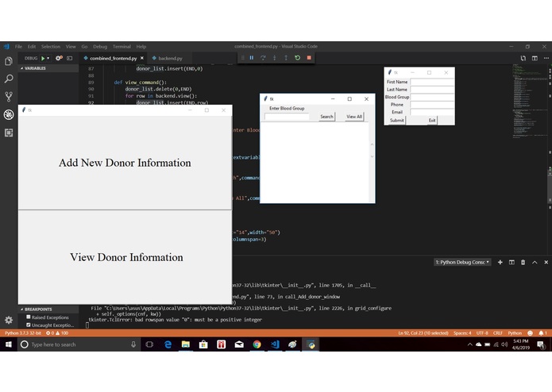Click View Donor Information button
The width and height of the screenshot is (552, 392).
(x=125, y=257)
